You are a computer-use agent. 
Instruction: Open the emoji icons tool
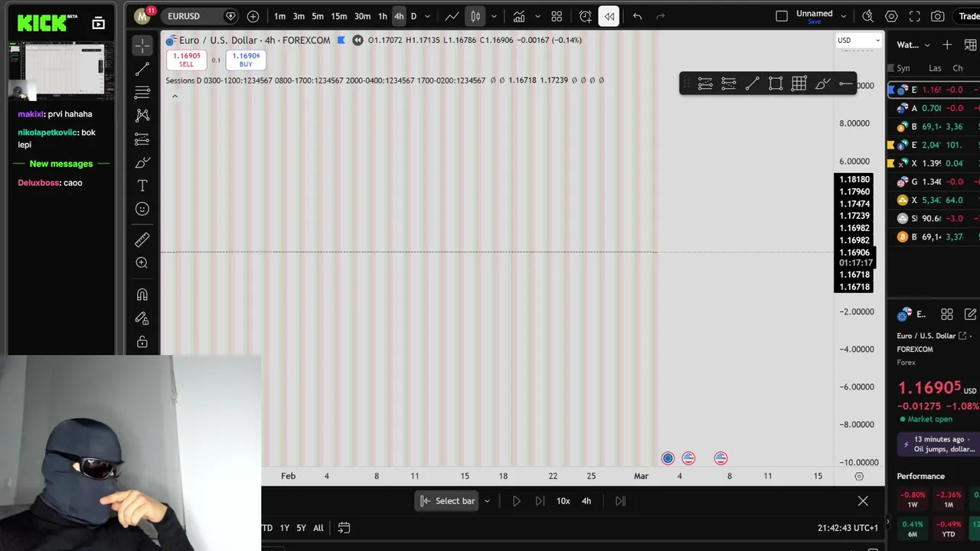(142, 209)
